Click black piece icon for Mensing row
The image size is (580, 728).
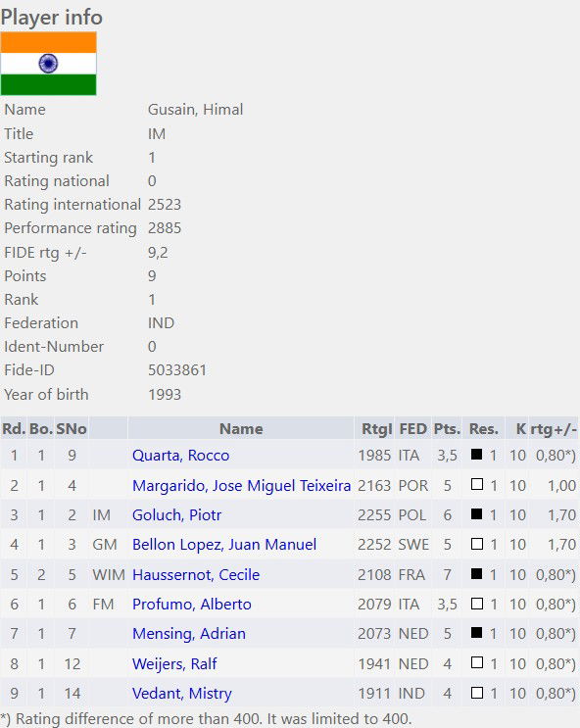click(476, 633)
